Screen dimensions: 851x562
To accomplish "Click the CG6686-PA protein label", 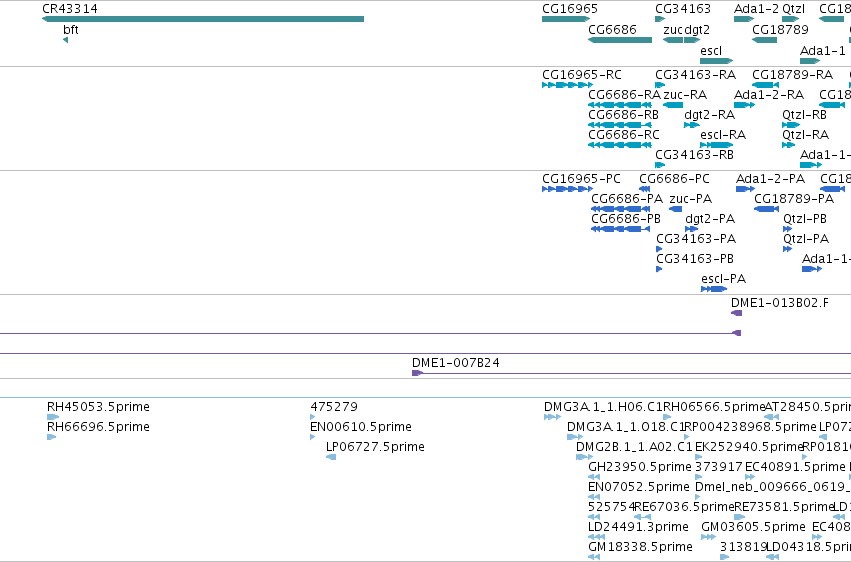I will coord(627,199).
